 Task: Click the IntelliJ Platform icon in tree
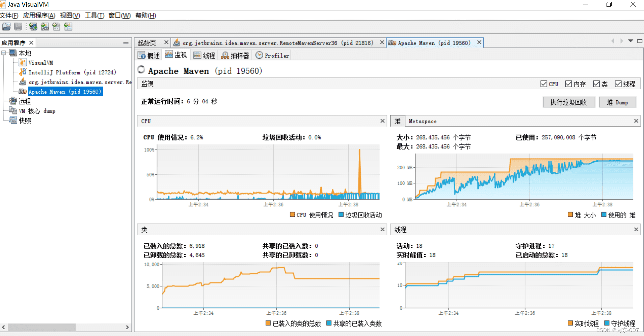pyautogui.click(x=23, y=72)
